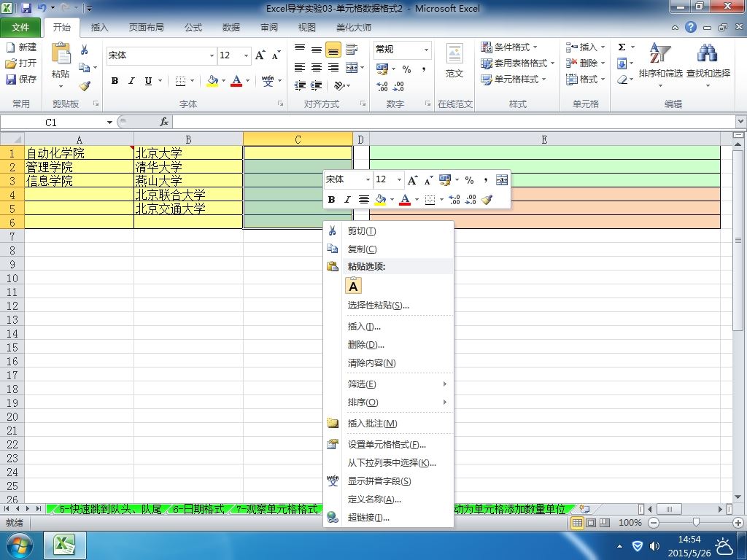This screenshot has width=747, height=560.
Task: Click the zoom out minus button
Action: tap(654, 523)
